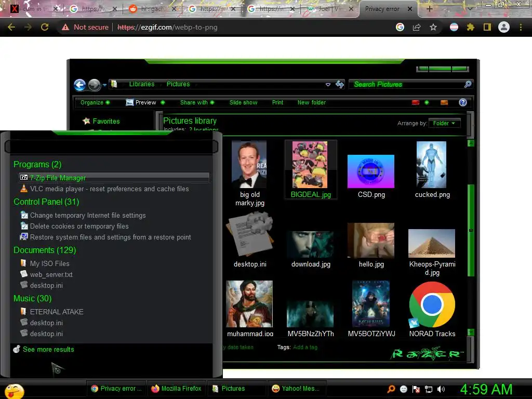This screenshot has height=399, width=532.
Task: Open Chrome three-dot menu
Action: [x=521, y=27]
